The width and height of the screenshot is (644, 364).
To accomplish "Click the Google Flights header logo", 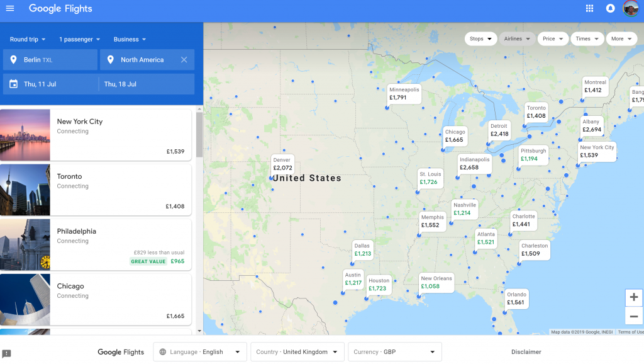I will coord(60,9).
